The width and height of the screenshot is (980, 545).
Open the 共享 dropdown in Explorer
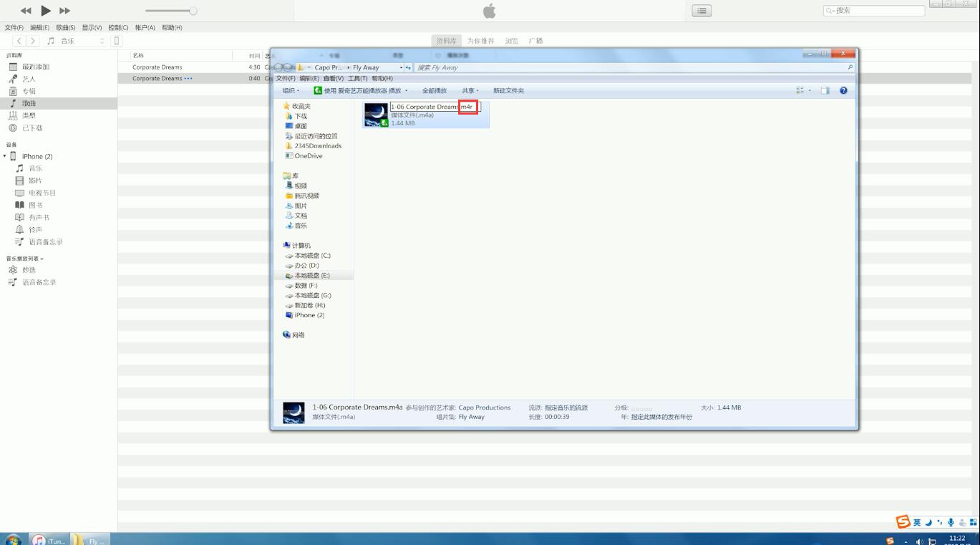coord(470,91)
